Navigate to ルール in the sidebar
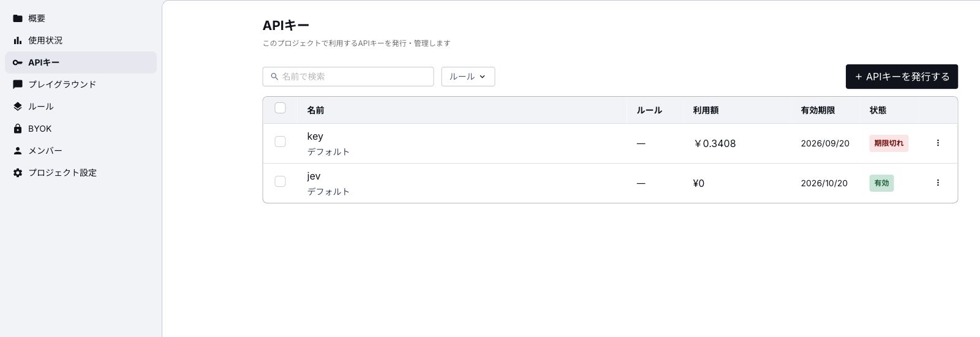The width and height of the screenshot is (980, 337). (x=81, y=107)
